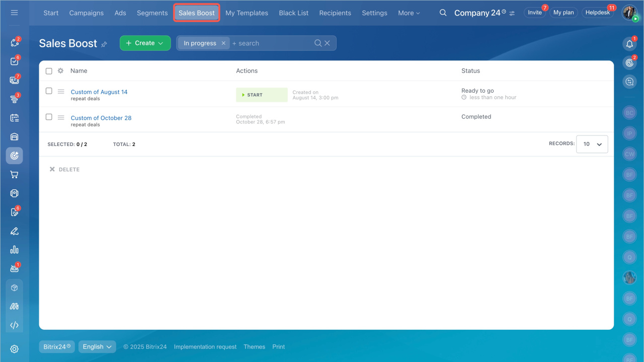Image resolution: width=644 pixels, height=362 pixels.
Task: Click into the filter search input field
Action: pos(272,43)
